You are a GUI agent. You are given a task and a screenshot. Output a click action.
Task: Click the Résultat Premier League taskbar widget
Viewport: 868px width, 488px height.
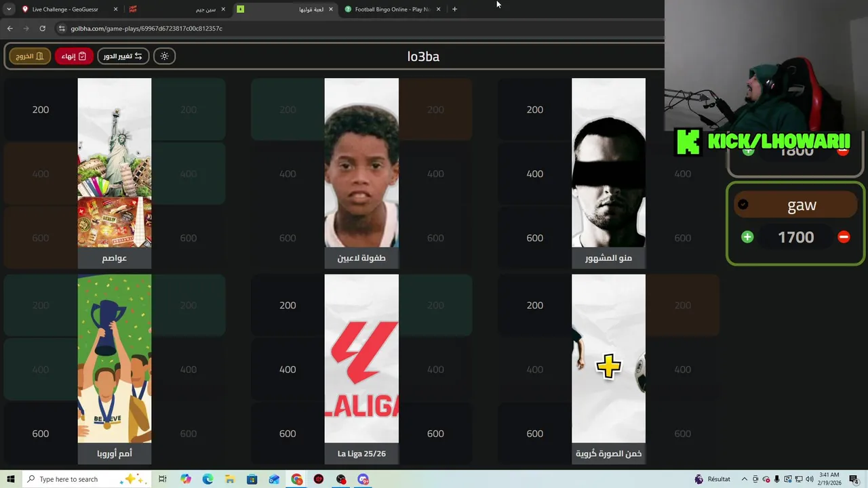tap(713, 479)
